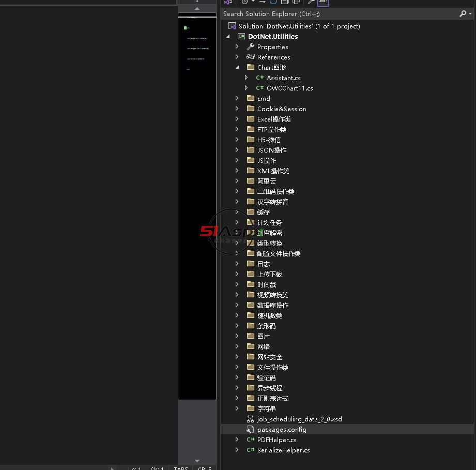Viewport: 476px width, 470px height.
Task: Click the editor scrollbar down arrow
Action: (x=197, y=461)
